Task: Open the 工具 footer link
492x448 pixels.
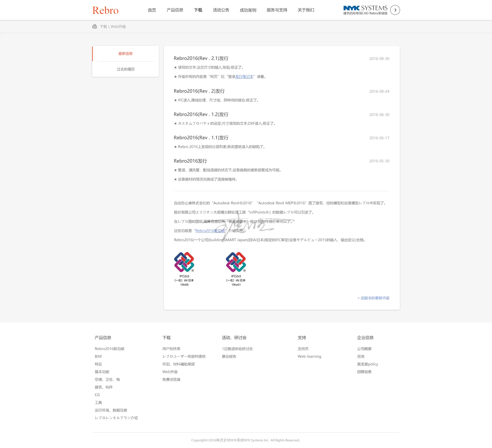Action: [98, 402]
